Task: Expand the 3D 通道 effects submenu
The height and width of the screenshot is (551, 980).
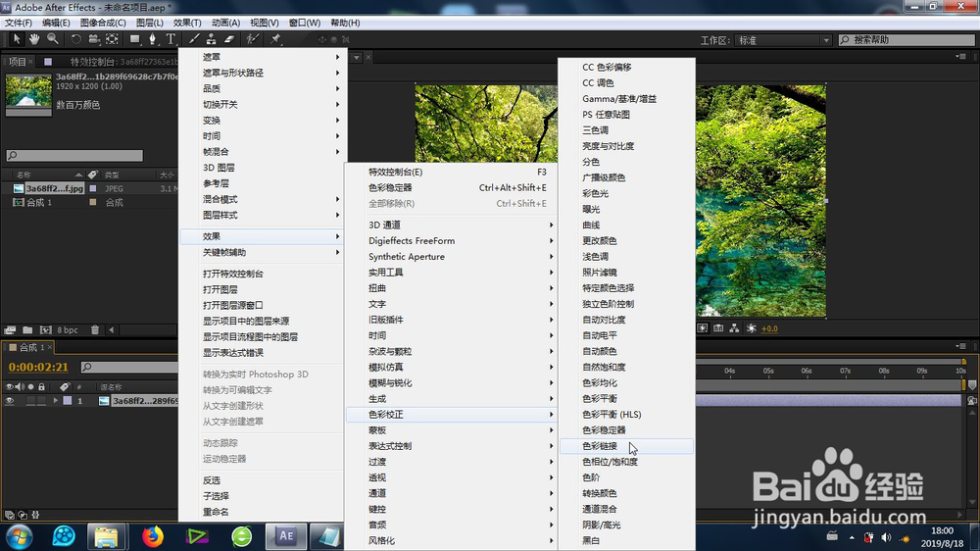Action: (451, 225)
